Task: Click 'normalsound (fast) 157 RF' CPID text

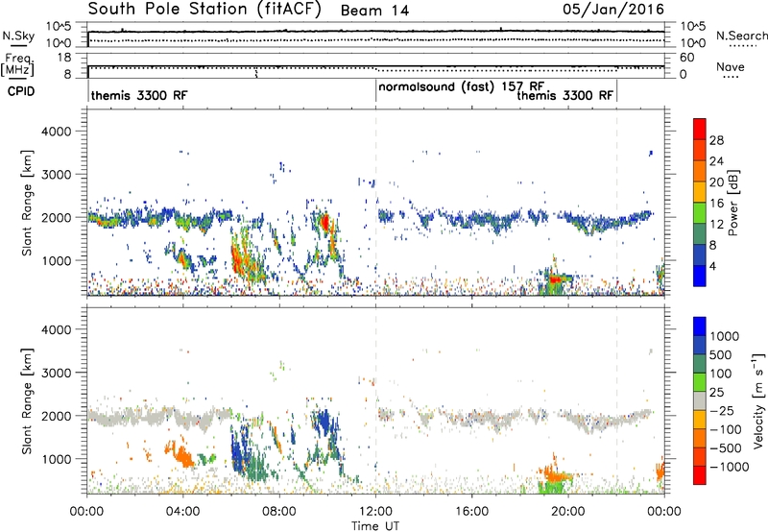Action: click(462, 87)
